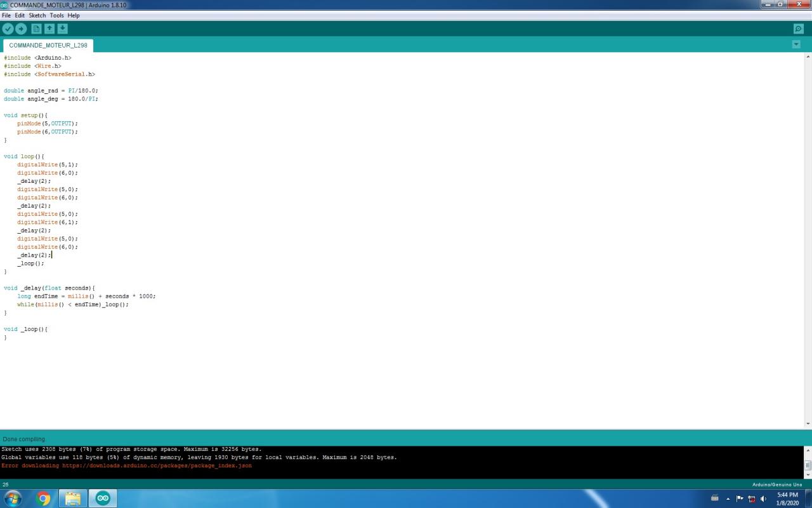Open the taskbar clock showing 5:44 PM
The height and width of the screenshot is (508, 812).
point(787,498)
